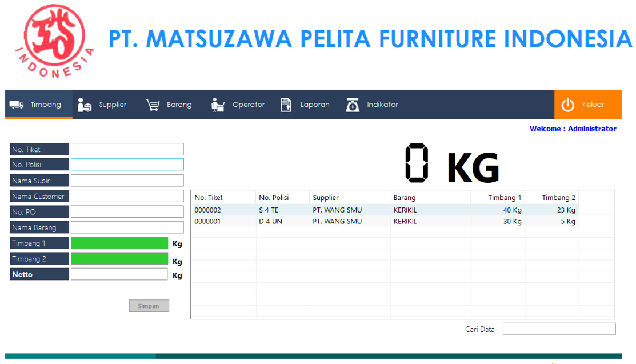Image resolution: width=636 pixels, height=364 pixels.
Task: Click the Keluar power icon
Action: point(568,105)
